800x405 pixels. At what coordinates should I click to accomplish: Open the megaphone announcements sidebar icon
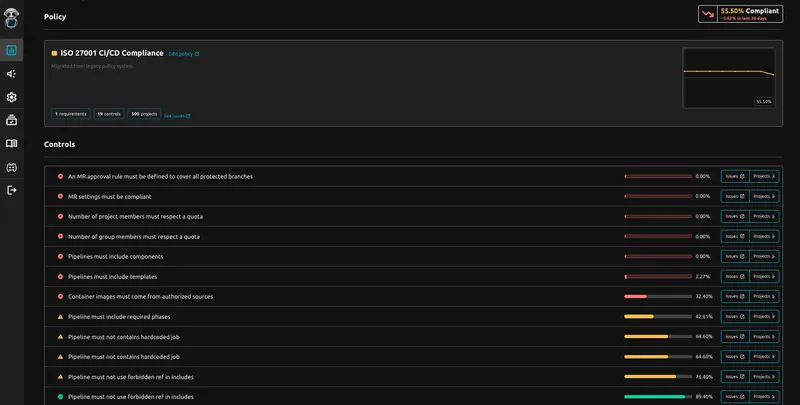(12, 74)
